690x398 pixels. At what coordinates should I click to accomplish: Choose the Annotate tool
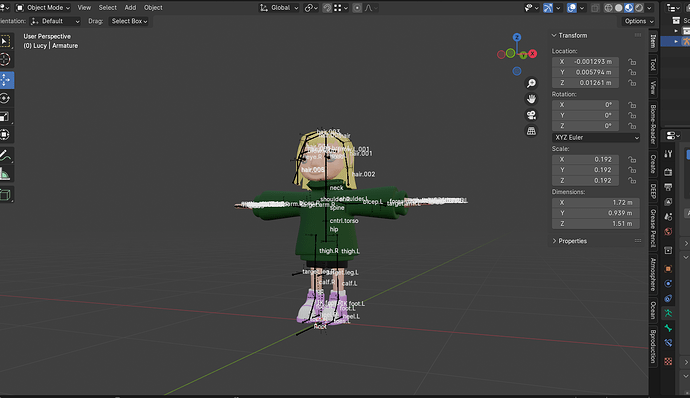(x=5, y=156)
